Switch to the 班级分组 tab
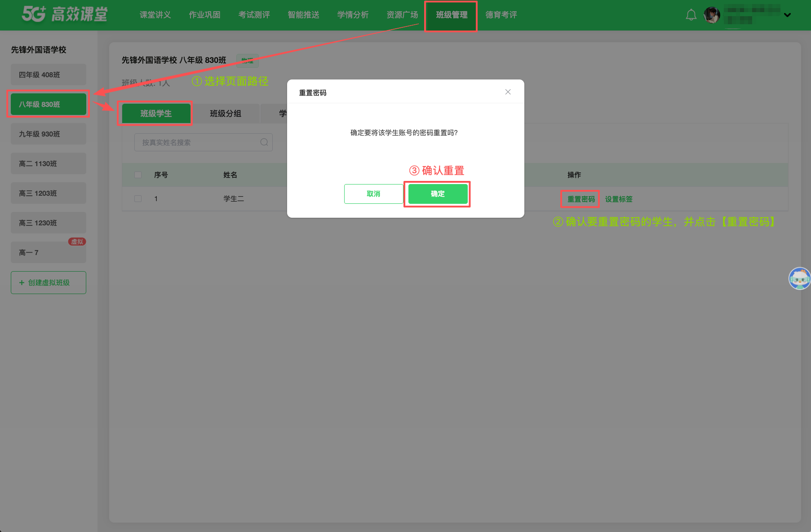 point(226,114)
